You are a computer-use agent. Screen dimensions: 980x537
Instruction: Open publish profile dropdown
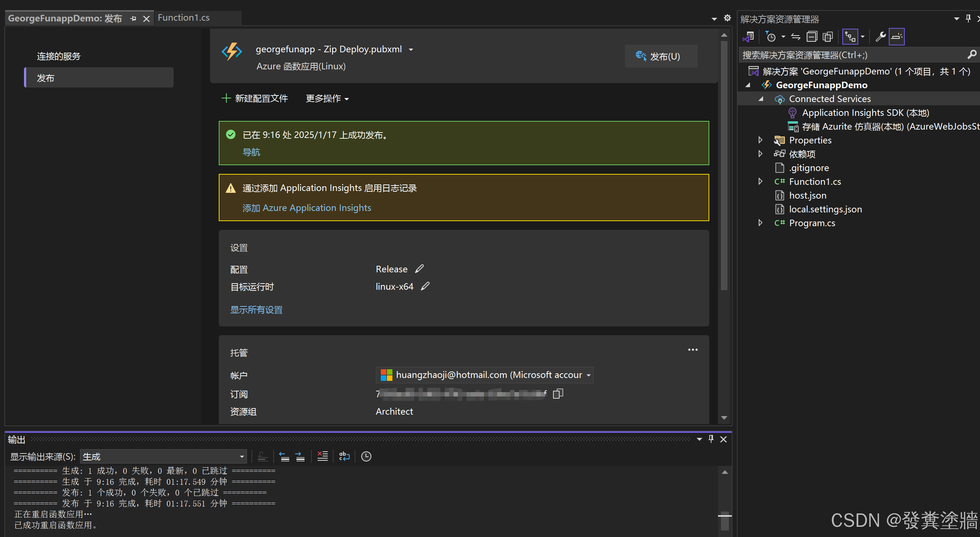coord(411,50)
